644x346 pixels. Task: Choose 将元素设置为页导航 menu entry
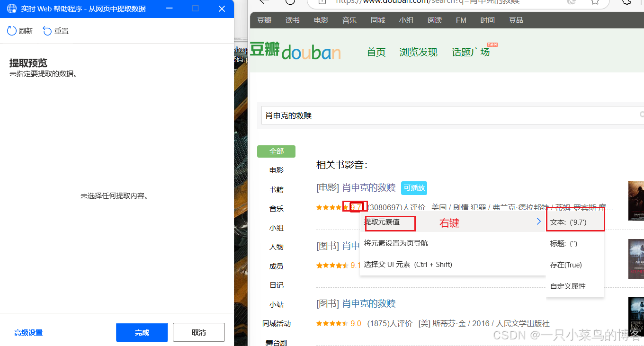(452, 243)
